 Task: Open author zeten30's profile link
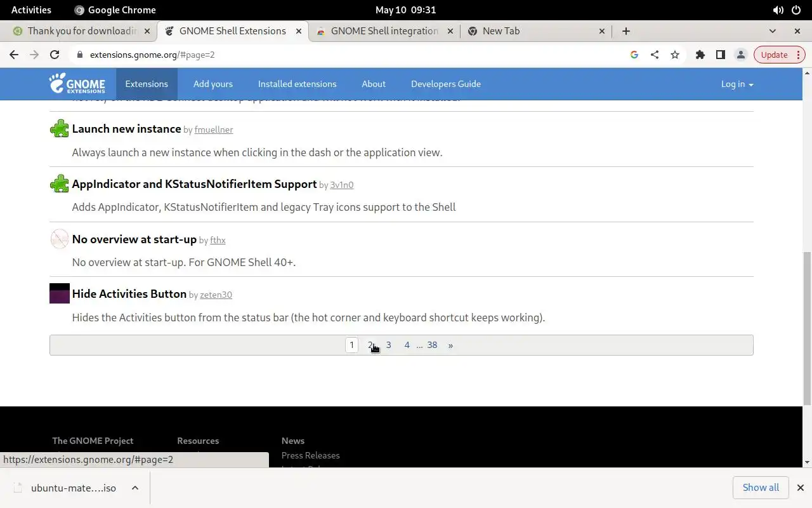click(216, 295)
